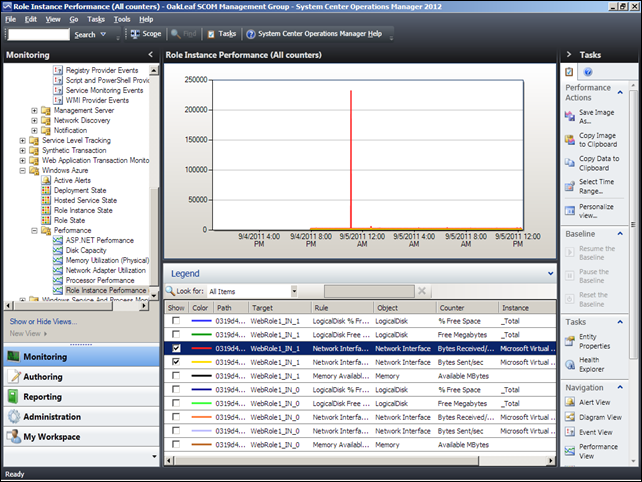Collapse the Performance Actions section
Image resolution: width=642 pixels, height=482 pixels.
tap(620, 93)
